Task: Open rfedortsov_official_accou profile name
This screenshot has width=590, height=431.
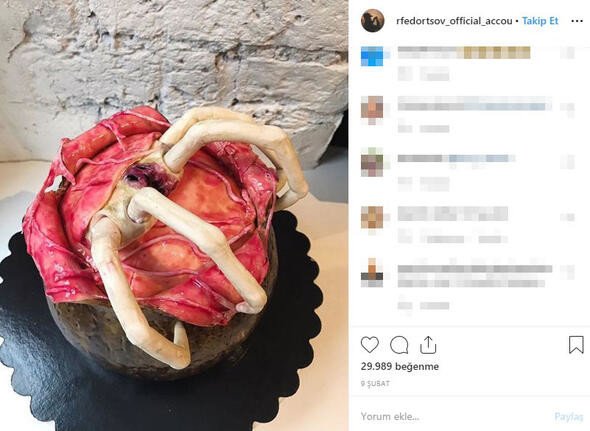Action: click(454, 21)
